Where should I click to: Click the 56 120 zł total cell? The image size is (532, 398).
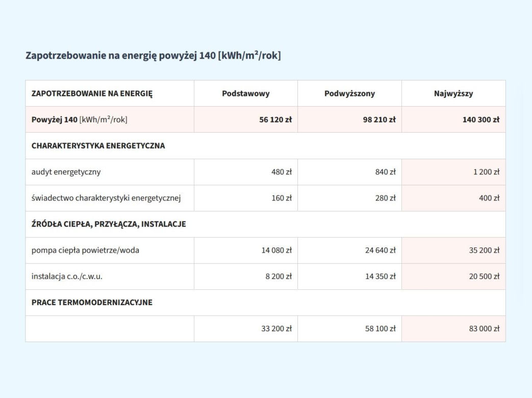(x=246, y=119)
